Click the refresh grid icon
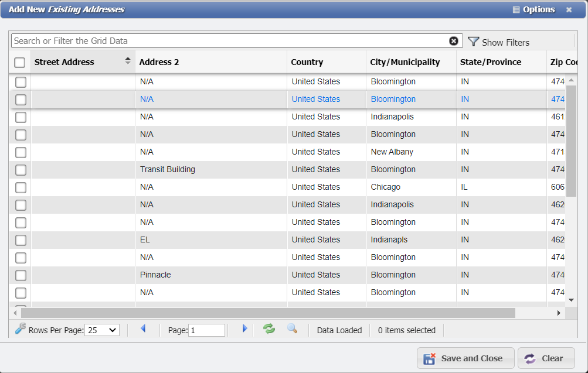Viewport: 588px width, 373px height. pos(269,329)
